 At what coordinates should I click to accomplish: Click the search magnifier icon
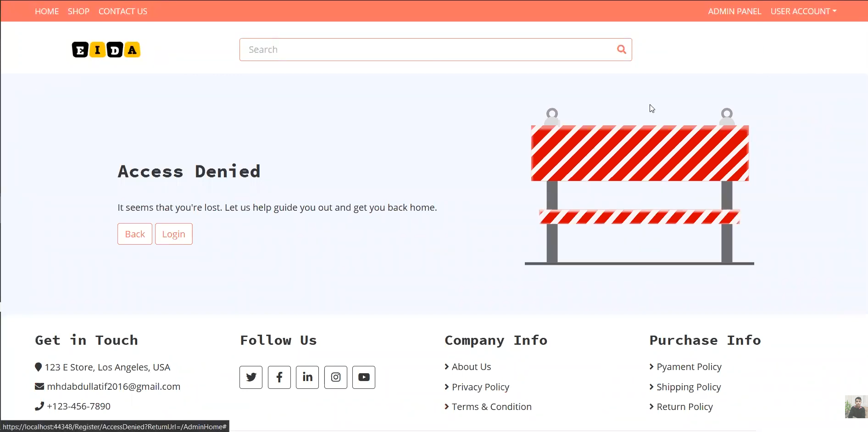[621, 49]
